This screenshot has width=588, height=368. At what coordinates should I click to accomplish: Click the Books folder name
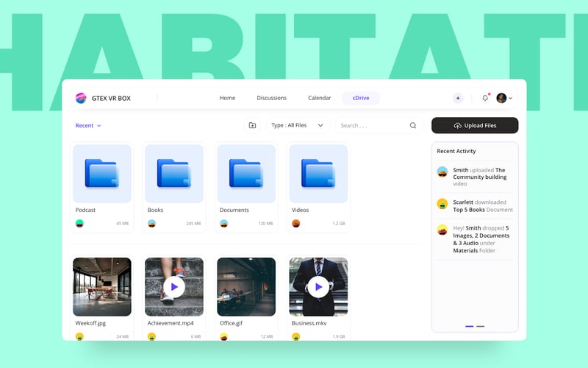[155, 210]
